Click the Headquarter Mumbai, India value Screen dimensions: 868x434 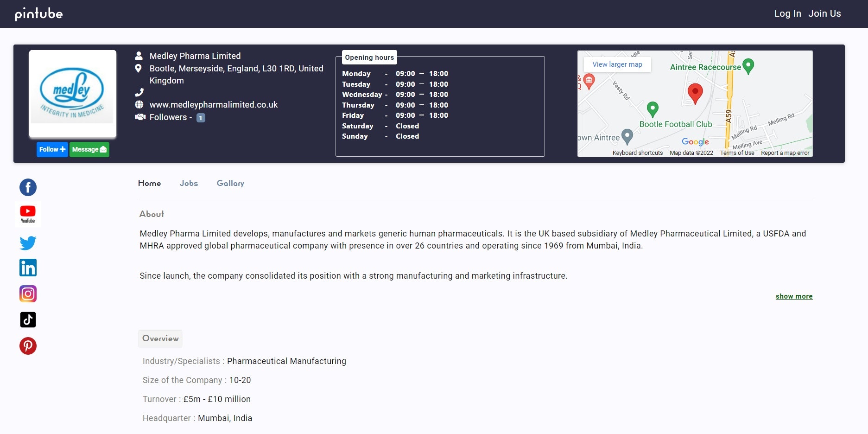(225, 418)
